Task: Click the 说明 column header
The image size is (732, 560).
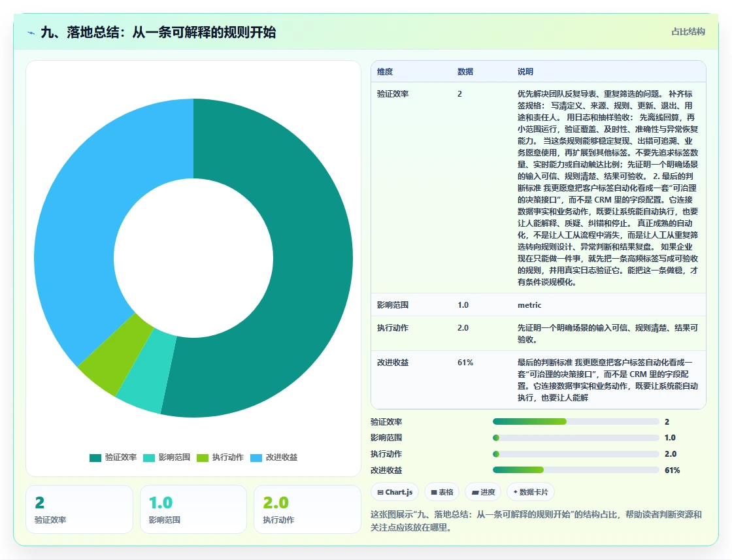Action: tap(525, 71)
